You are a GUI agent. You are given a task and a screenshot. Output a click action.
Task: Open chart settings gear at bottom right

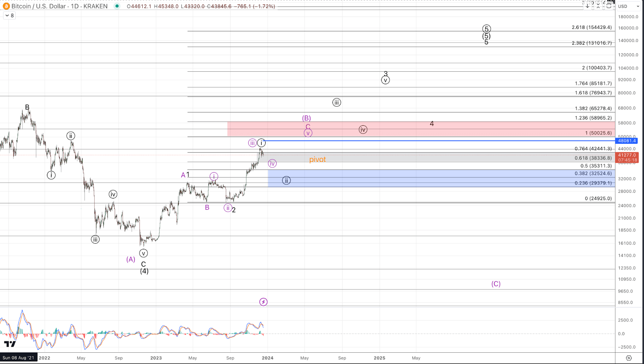pos(629,358)
